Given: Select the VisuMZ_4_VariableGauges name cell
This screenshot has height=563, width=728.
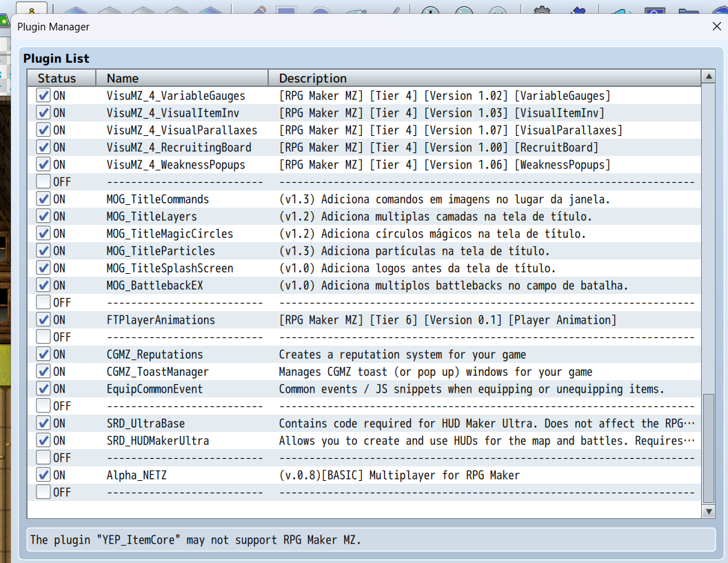Looking at the screenshot, I should [x=176, y=96].
